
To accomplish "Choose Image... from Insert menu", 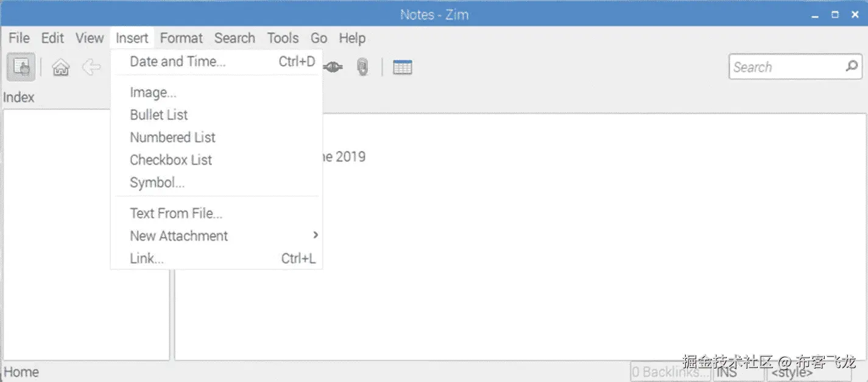I will (153, 93).
